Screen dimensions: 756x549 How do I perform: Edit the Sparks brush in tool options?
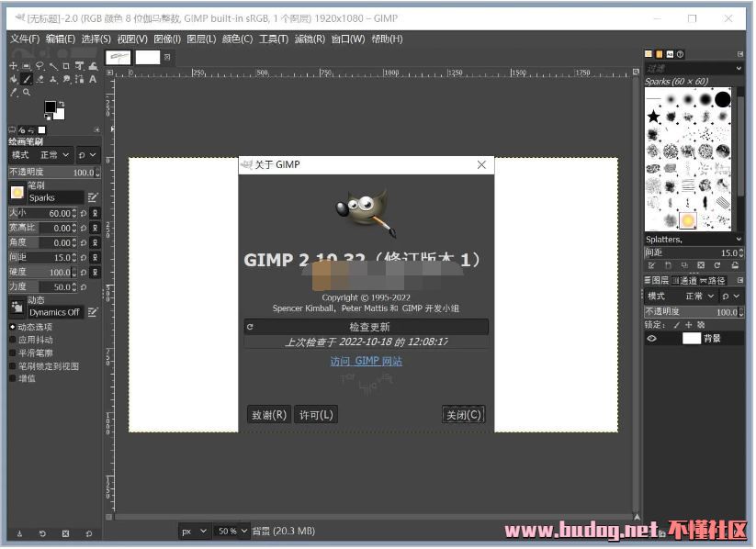pyautogui.click(x=93, y=197)
